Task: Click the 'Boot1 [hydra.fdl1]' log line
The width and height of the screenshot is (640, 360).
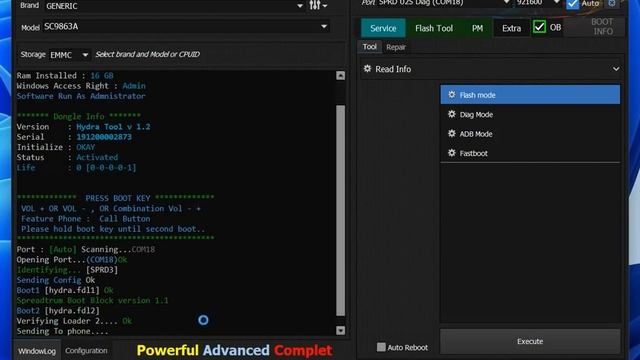Action: (x=65, y=290)
